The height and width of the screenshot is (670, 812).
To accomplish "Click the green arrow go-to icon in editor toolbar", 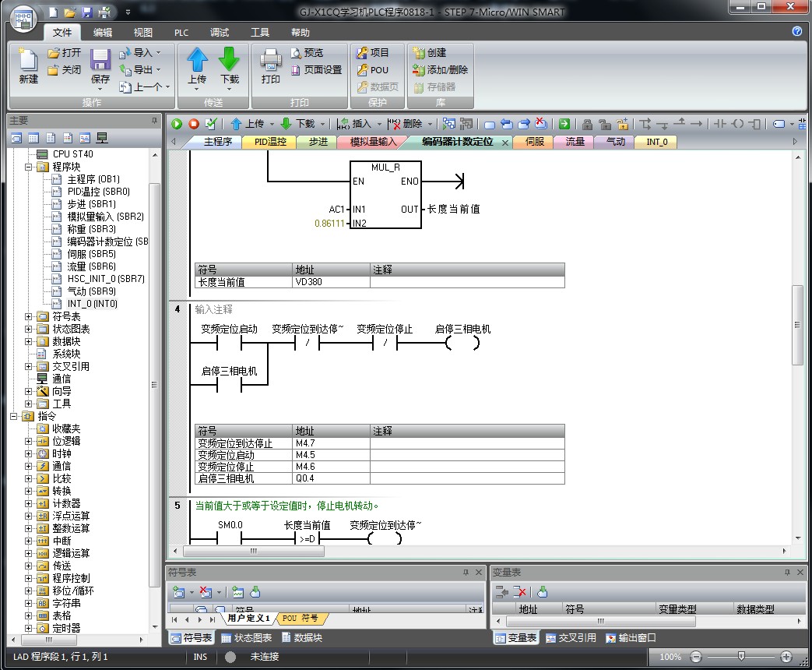I will 564,124.
